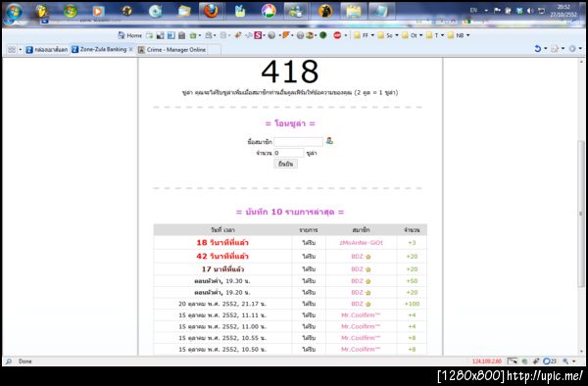Click the dark green ball toolbar icon
This screenshot has width=588, height=386.
323,35
